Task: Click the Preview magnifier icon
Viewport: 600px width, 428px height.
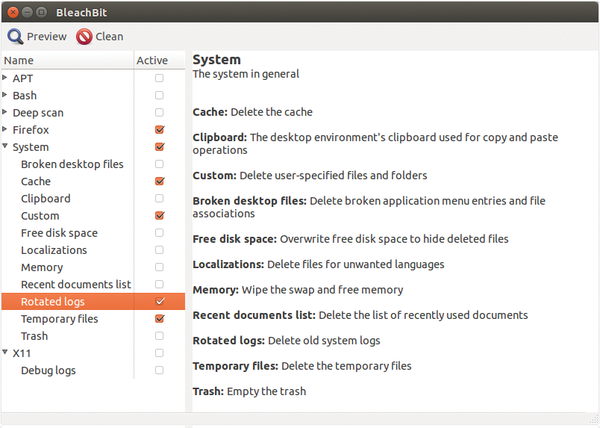Action: tap(15, 36)
